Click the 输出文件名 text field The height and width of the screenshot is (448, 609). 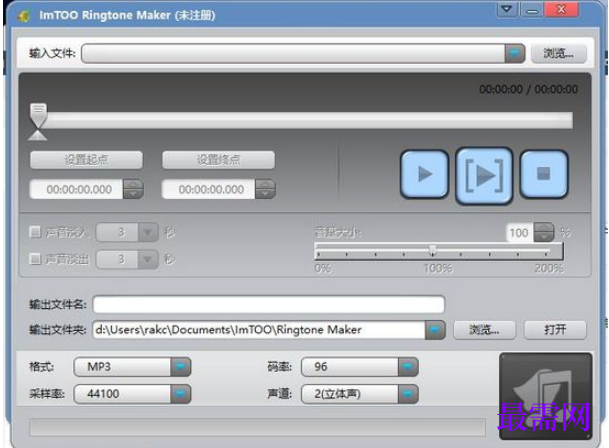coord(269,304)
